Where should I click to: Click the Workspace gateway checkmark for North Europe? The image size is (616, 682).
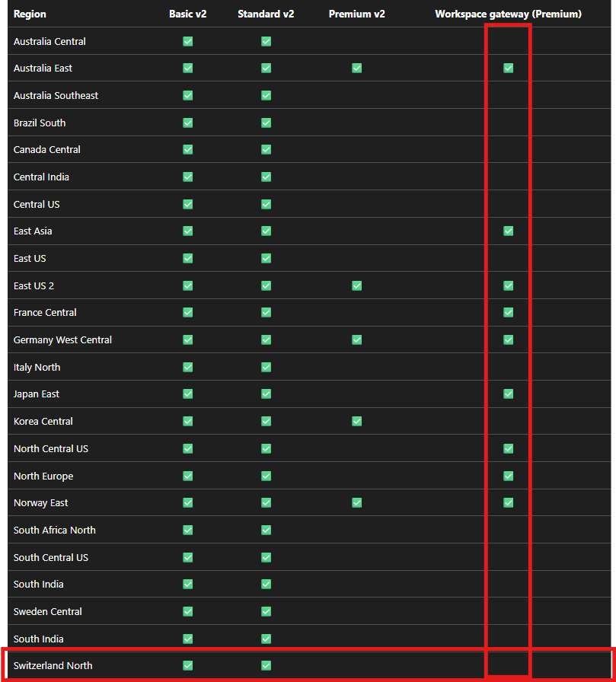[x=508, y=476]
